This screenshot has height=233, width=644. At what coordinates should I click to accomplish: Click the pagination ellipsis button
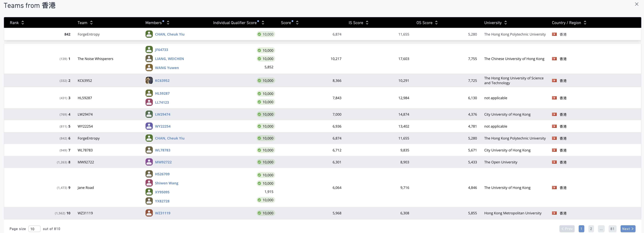tap(601, 229)
